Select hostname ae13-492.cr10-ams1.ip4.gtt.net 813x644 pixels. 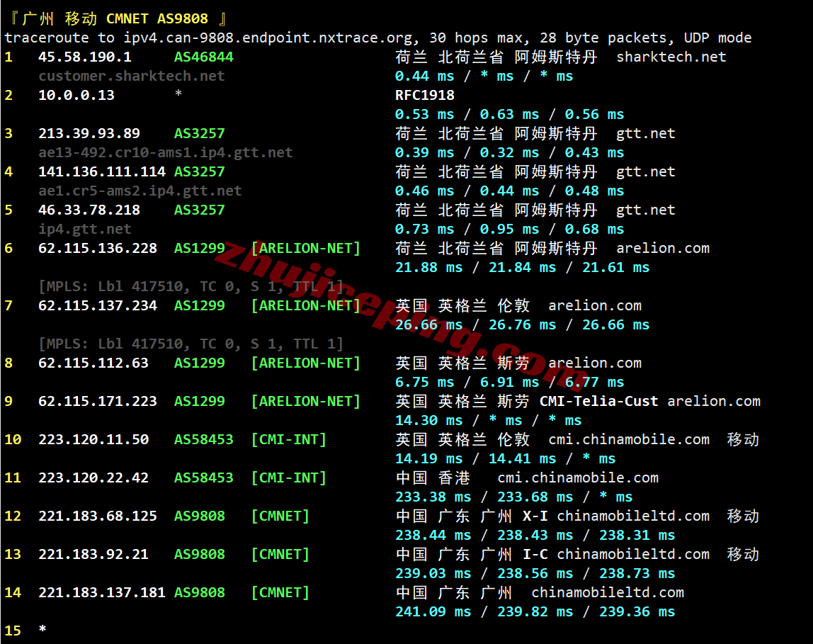(166, 153)
